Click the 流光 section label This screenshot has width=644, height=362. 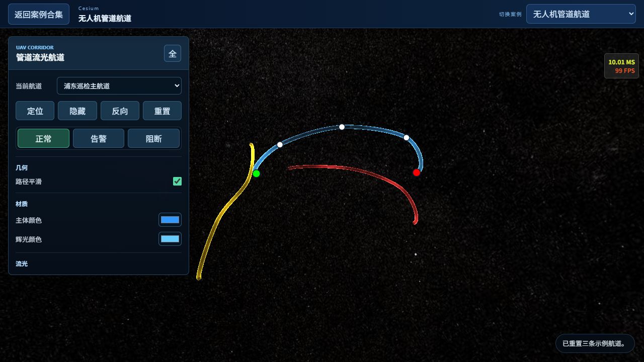pyautogui.click(x=22, y=263)
